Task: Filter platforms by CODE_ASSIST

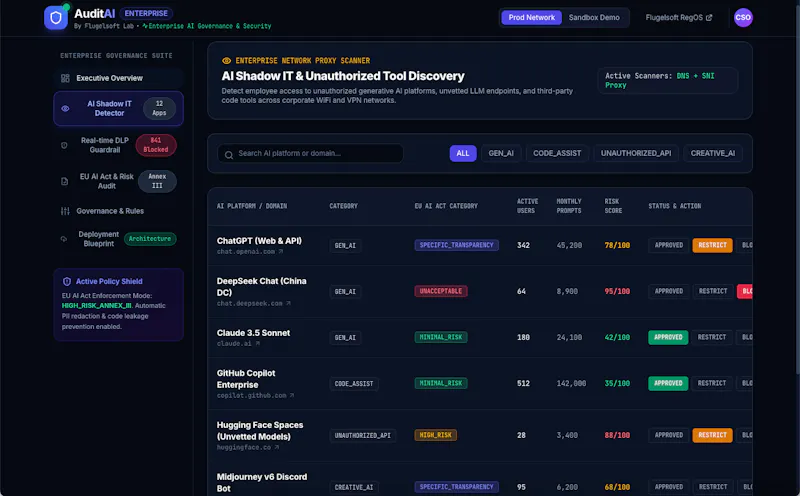Action: [x=557, y=153]
